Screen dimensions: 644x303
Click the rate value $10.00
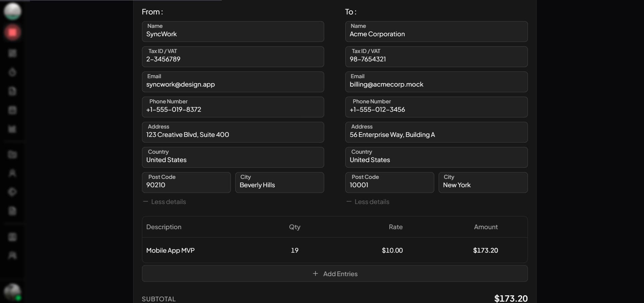point(392,250)
